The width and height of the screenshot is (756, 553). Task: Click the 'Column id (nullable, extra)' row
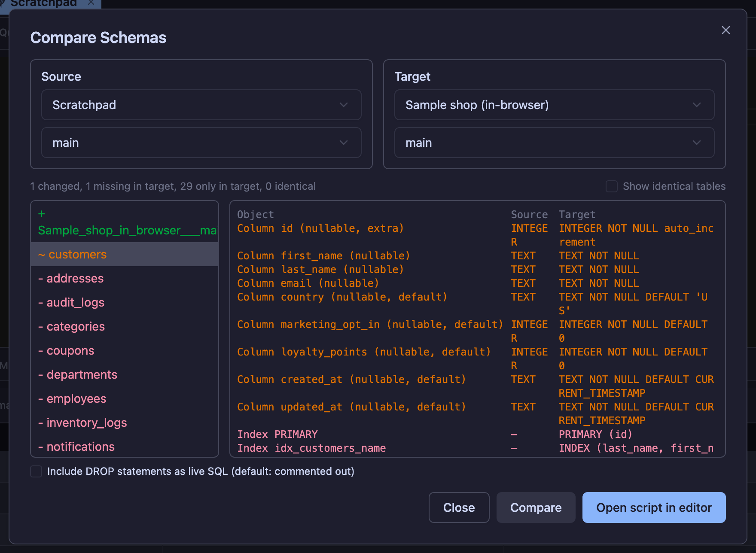coord(477,235)
